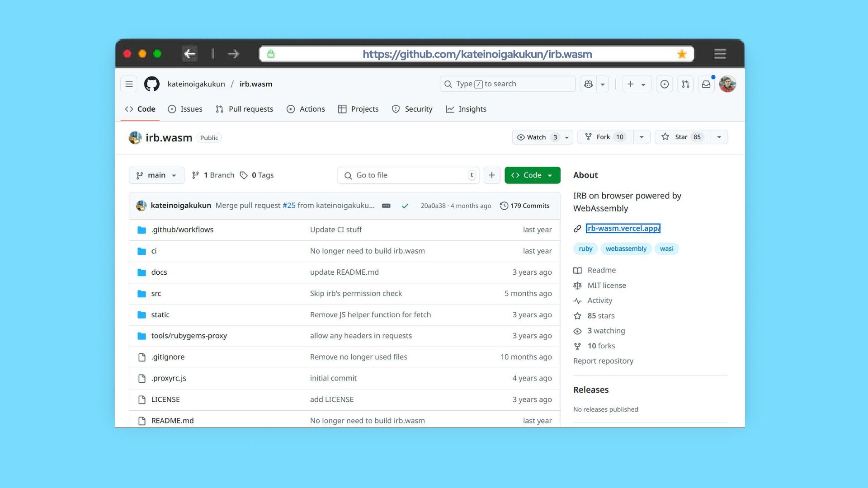
Task: Open the green Code dropdown
Action: click(x=532, y=175)
